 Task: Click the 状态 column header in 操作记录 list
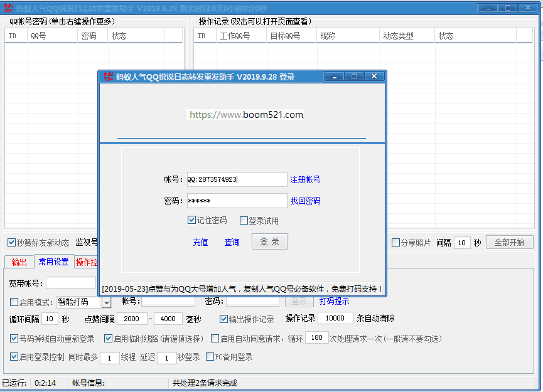(x=475, y=36)
